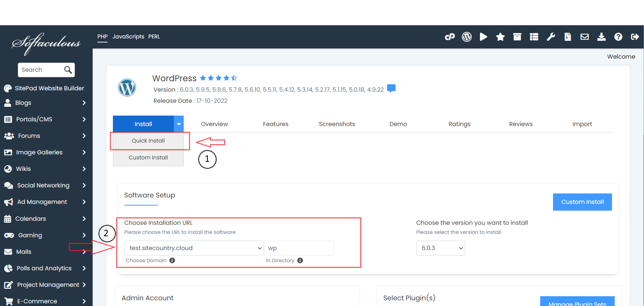Open the Features tab

point(276,124)
